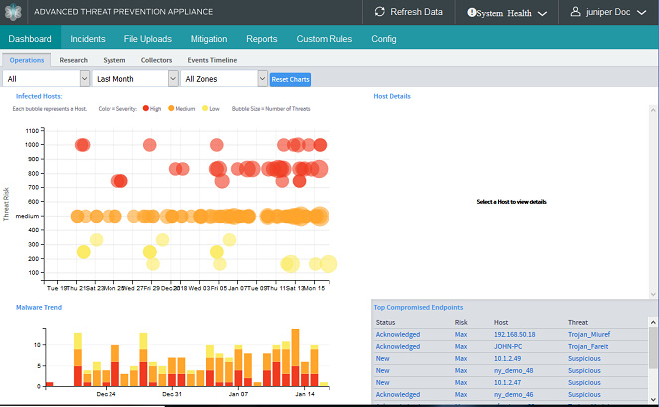
Task: Click the user profile icon
Action: pos(575,12)
